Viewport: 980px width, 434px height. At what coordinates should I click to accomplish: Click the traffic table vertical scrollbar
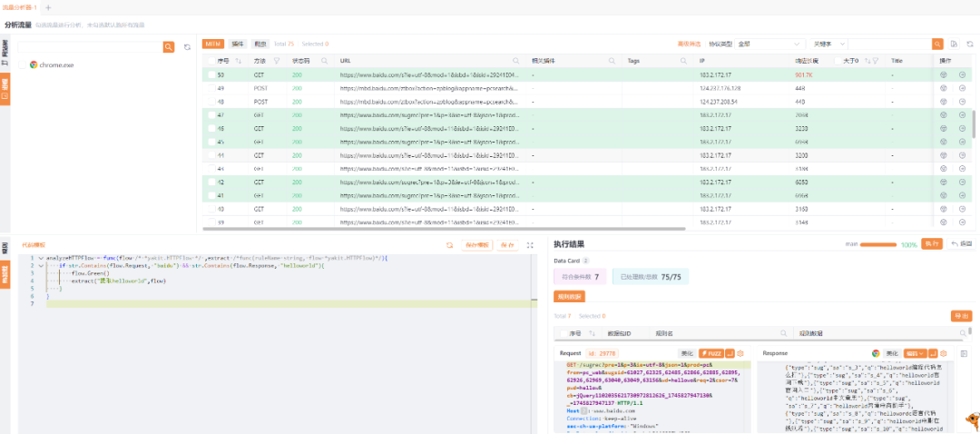click(974, 123)
